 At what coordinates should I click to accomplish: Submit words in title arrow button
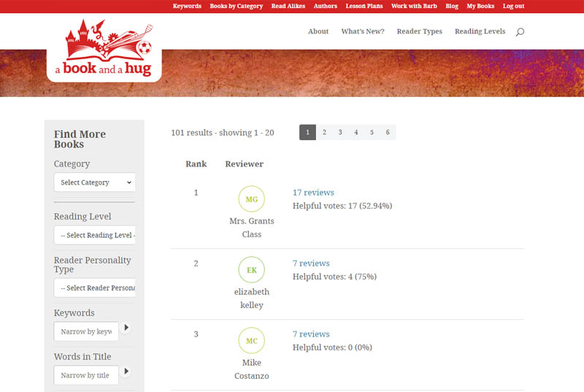point(126,372)
